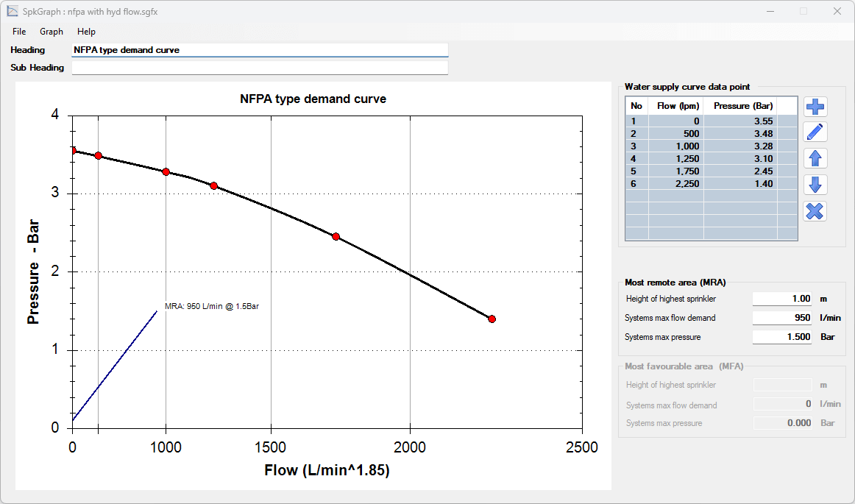Open the File menu
Screen dimensions: 855x504
coord(19,32)
